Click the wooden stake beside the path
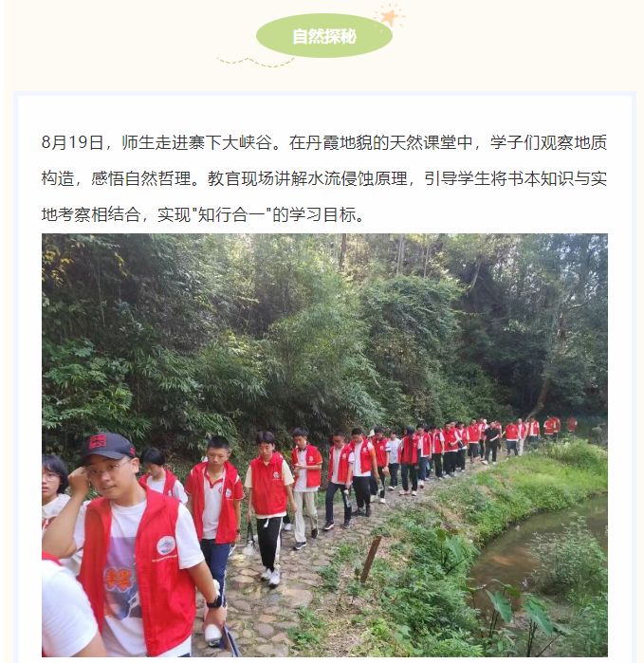Image resolution: width=644 pixels, height=663 pixels. (x=371, y=559)
